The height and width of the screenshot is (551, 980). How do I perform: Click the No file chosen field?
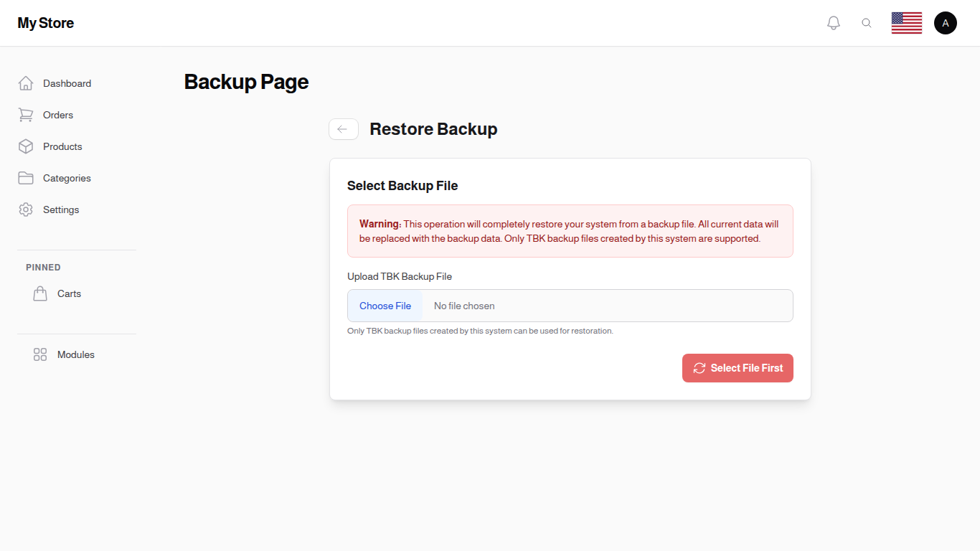pos(464,306)
